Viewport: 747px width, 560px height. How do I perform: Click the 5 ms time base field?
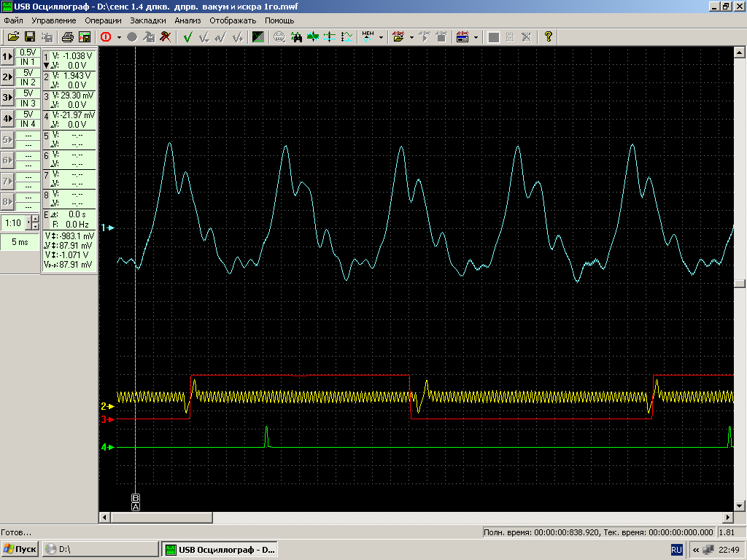point(20,242)
